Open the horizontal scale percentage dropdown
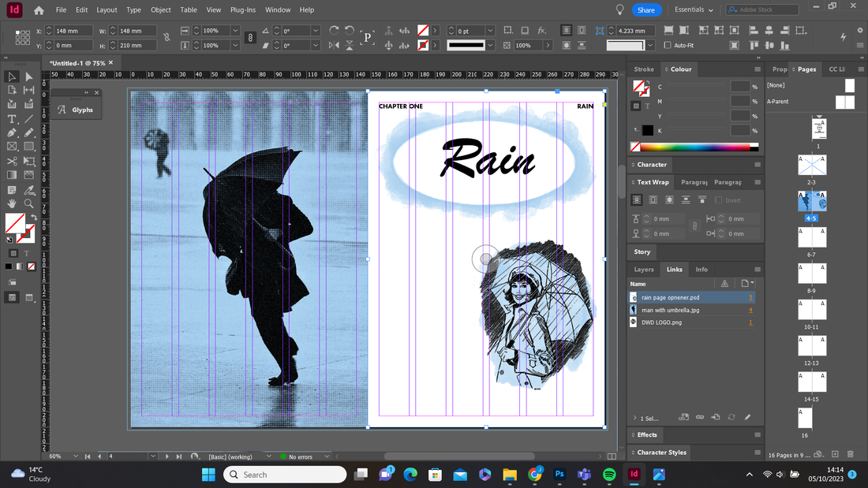 point(235,31)
